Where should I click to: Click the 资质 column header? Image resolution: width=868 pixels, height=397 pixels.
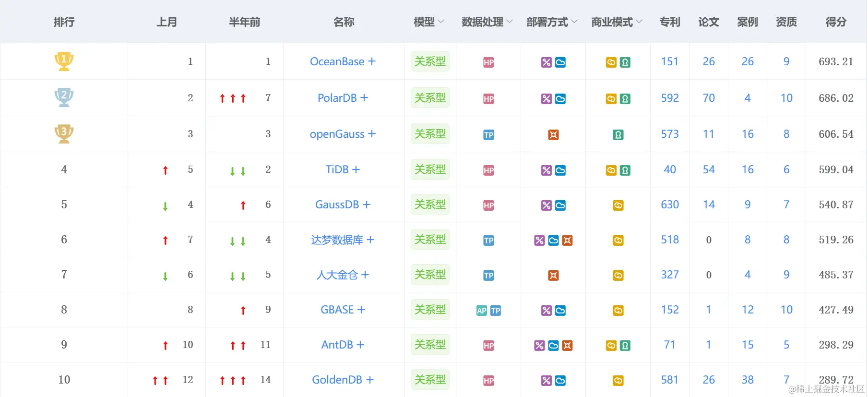tap(786, 22)
